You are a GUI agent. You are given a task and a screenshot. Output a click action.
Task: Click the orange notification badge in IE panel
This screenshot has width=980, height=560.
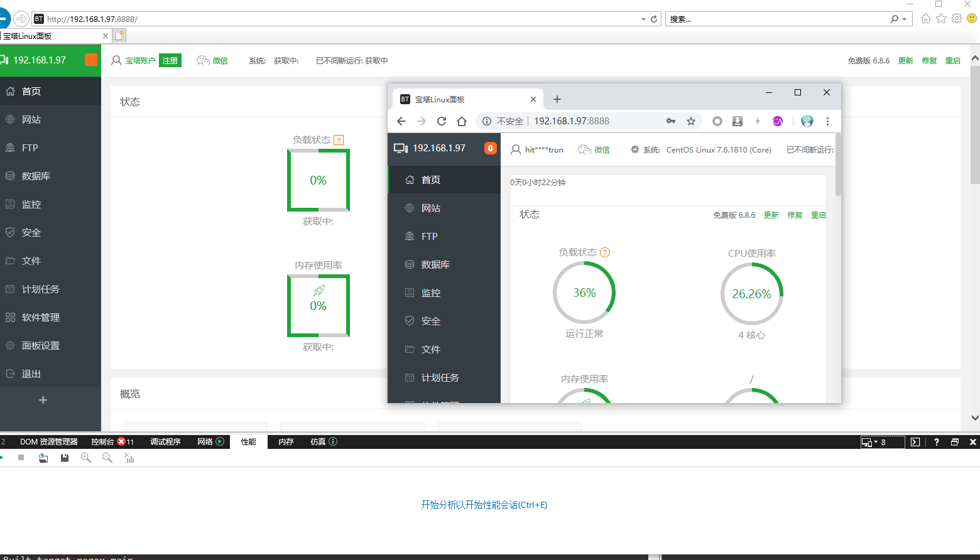pyautogui.click(x=91, y=60)
